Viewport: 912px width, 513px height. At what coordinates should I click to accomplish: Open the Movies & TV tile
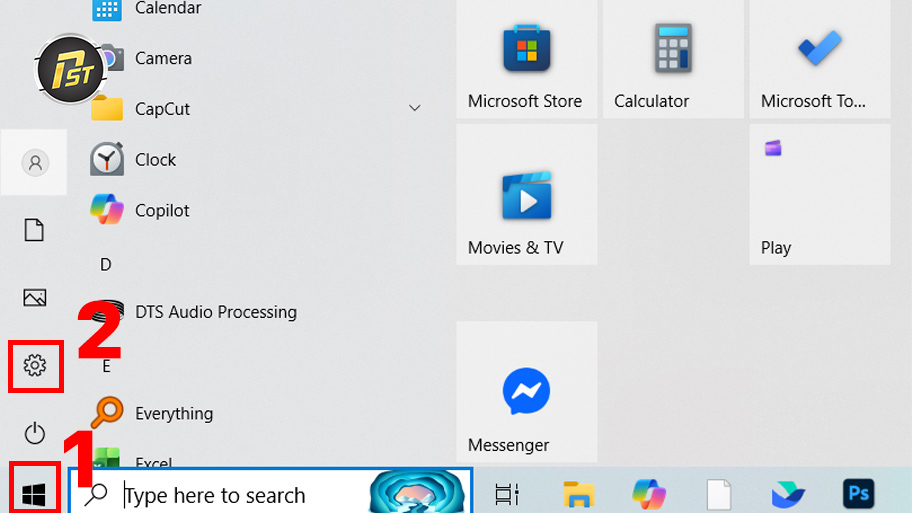coord(527,194)
